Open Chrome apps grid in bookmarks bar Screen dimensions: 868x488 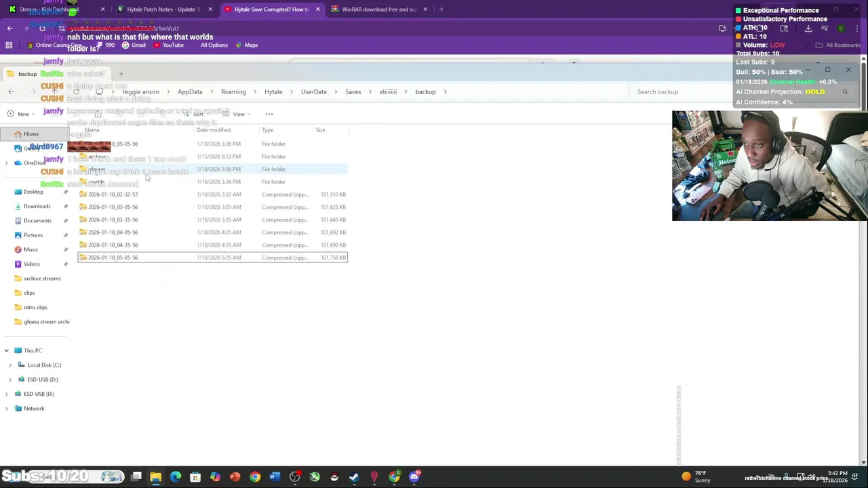tap(9, 45)
